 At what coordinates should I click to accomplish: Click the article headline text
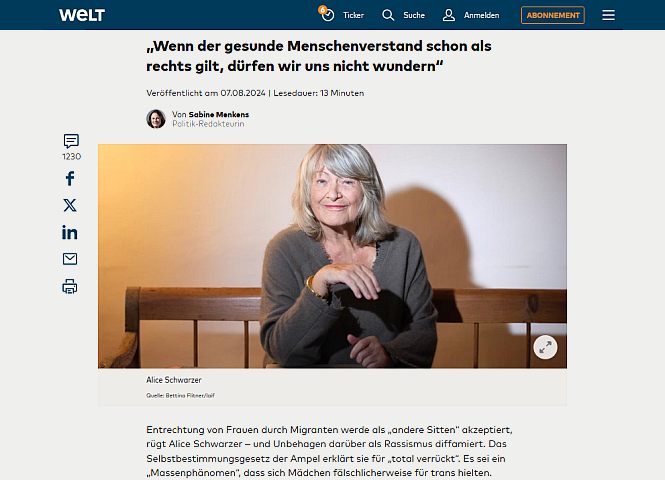point(319,56)
